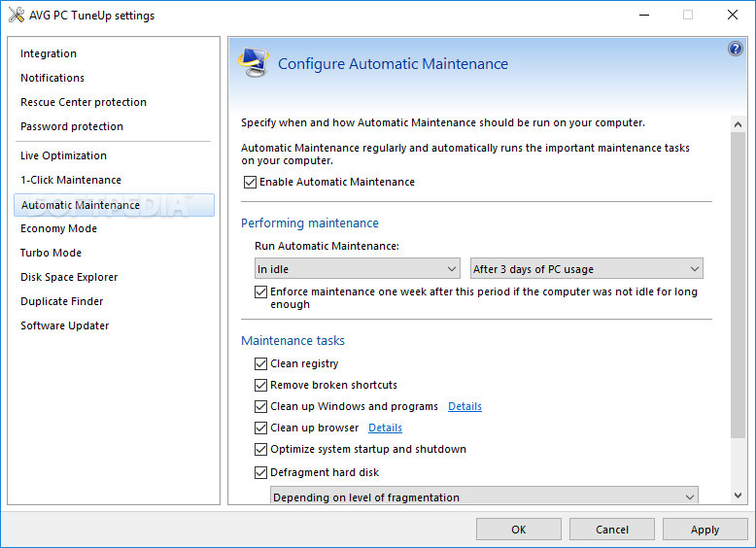Screen dimensions: 756x548
Task: Select Duplicate Finder category
Action: point(62,301)
